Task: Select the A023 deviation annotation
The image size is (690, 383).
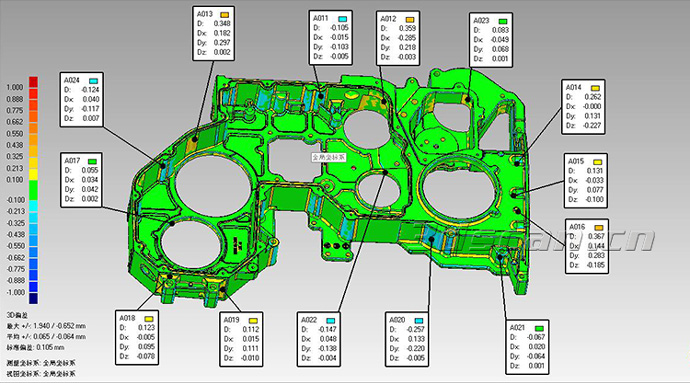Action: coord(491,40)
